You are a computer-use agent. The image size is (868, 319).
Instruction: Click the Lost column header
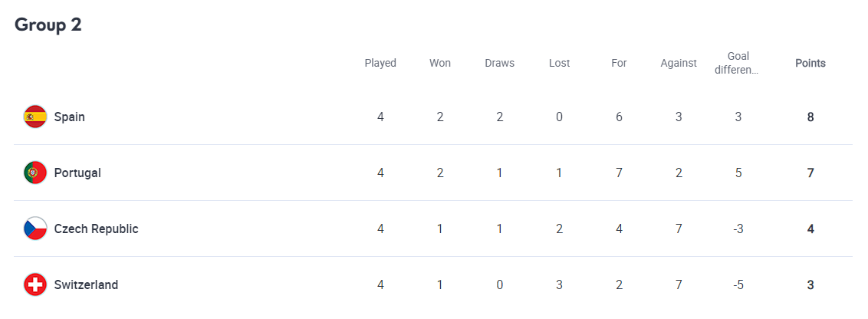click(x=560, y=63)
